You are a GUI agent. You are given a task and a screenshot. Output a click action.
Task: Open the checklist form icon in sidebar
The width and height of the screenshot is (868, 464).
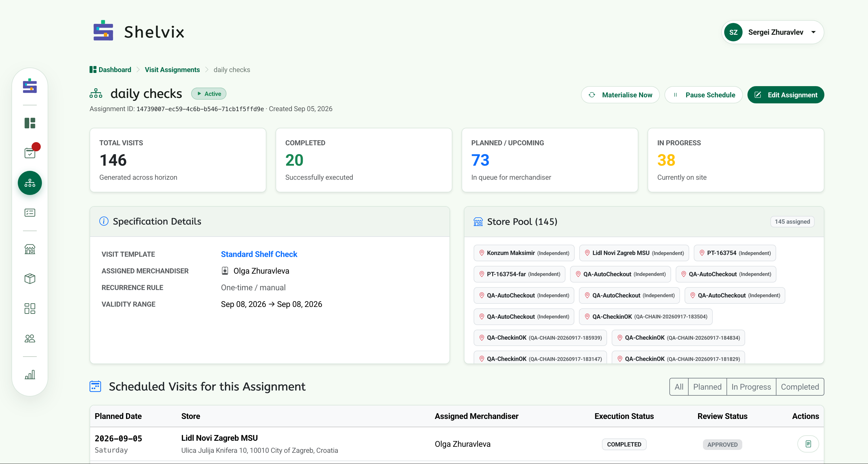(30, 213)
